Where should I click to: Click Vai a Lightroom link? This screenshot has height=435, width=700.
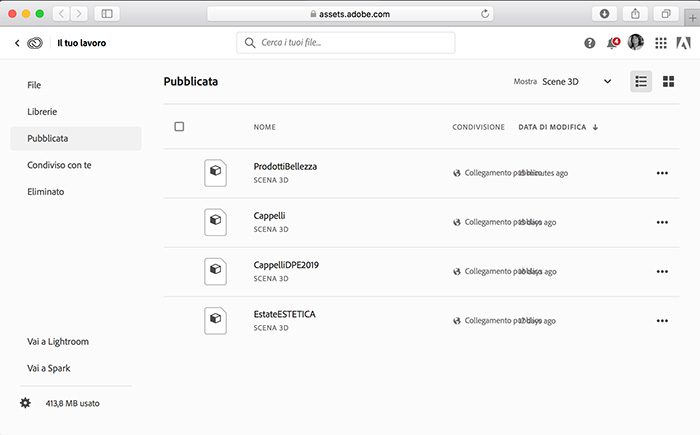[58, 342]
